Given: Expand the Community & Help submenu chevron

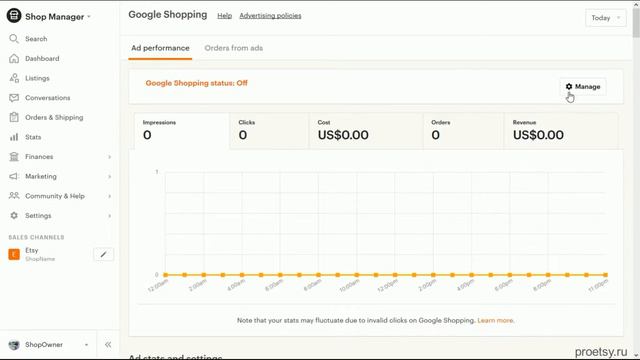Looking at the screenshot, I should coord(109,196).
